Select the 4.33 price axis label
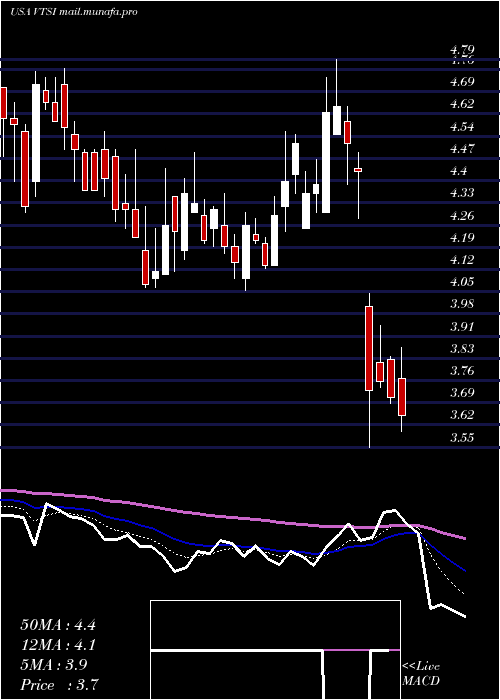This screenshot has height=700, width=500. coord(462,193)
